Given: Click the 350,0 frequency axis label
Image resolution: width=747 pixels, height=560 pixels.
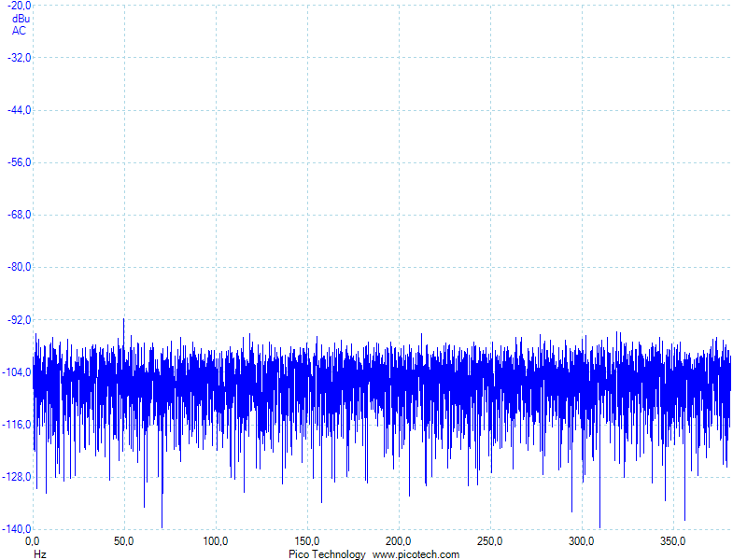Looking at the screenshot, I should (672, 541).
